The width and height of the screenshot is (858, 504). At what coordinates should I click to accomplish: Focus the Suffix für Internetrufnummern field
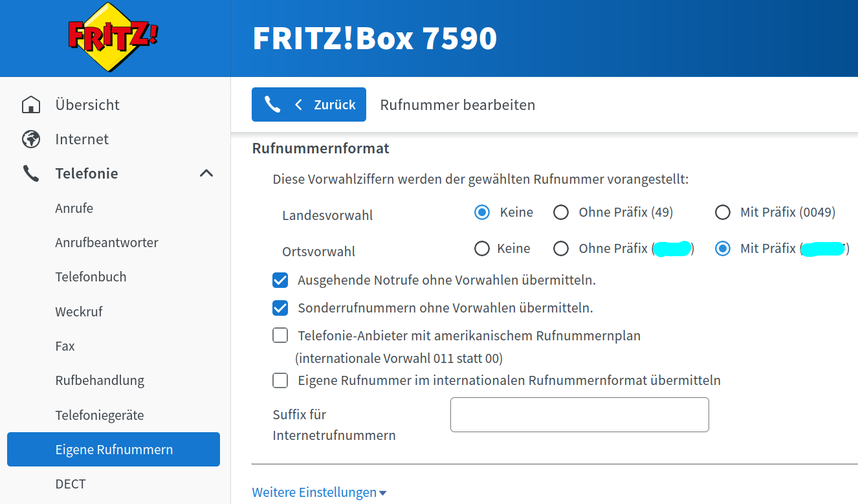[580, 415]
